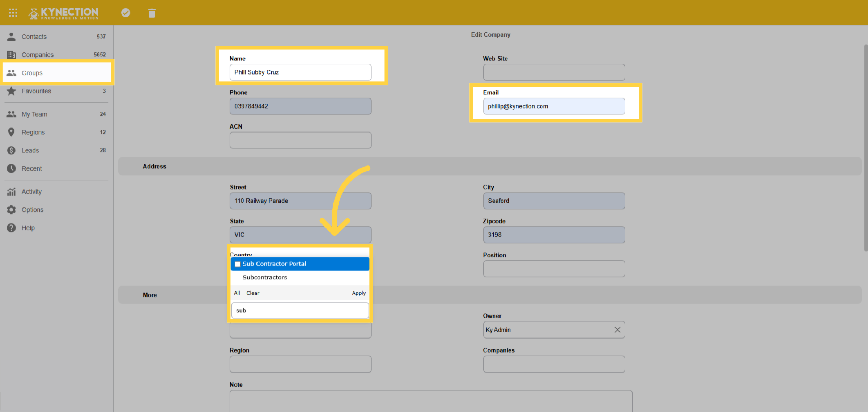The height and width of the screenshot is (412, 868).
Task: Click the Note text area
Action: click(431, 401)
